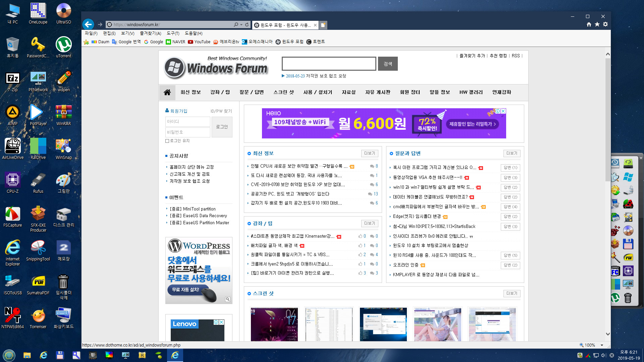Open the AirLiveDrive desktop icon
The width and height of the screenshot is (644, 362).
(12, 149)
